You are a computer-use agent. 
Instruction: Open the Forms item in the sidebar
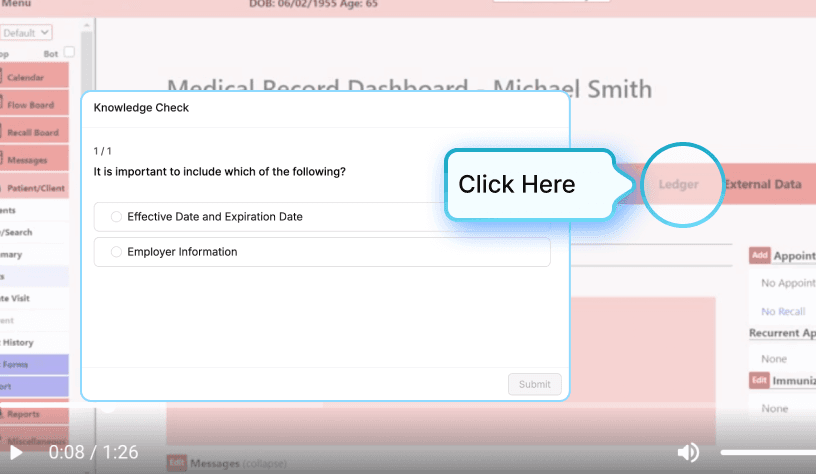[34, 364]
